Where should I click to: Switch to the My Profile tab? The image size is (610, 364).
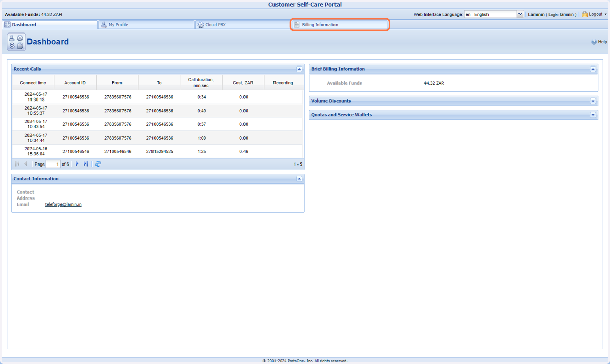tap(146, 25)
